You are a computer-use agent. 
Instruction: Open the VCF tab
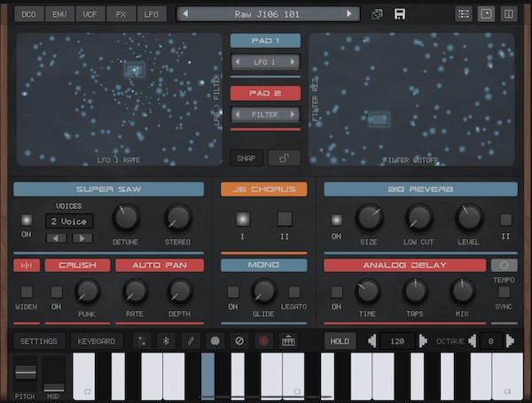pyautogui.click(x=90, y=14)
